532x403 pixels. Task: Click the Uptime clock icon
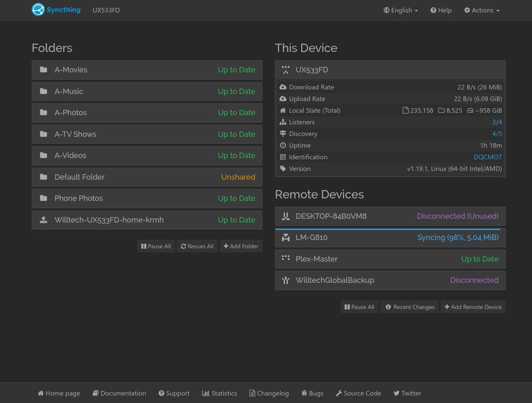(283, 145)
